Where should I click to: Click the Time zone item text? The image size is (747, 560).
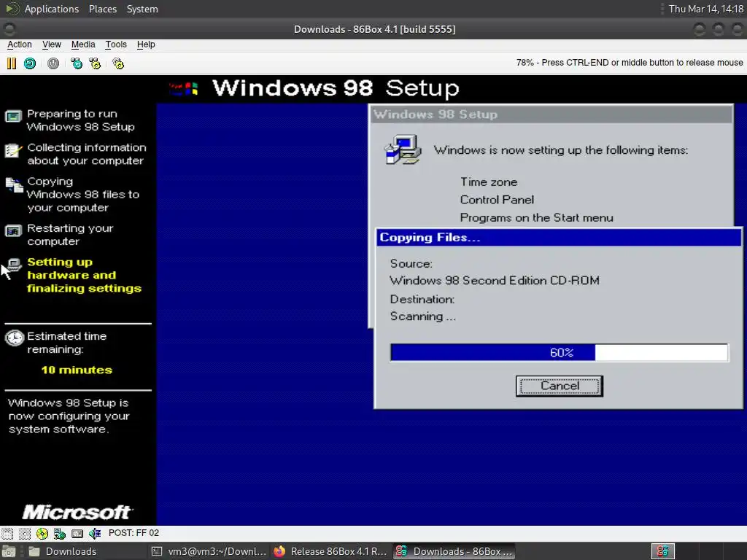coord(488,182)
